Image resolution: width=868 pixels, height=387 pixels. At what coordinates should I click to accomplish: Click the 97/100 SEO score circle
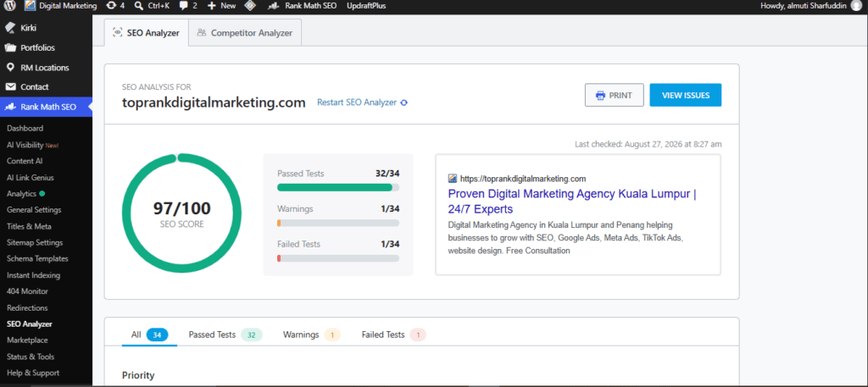tap(181, 213)
